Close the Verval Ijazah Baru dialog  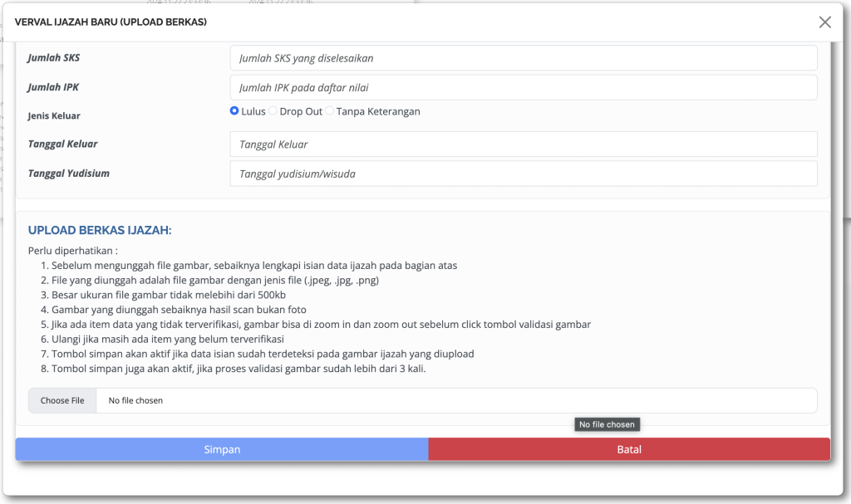(824, 22)
